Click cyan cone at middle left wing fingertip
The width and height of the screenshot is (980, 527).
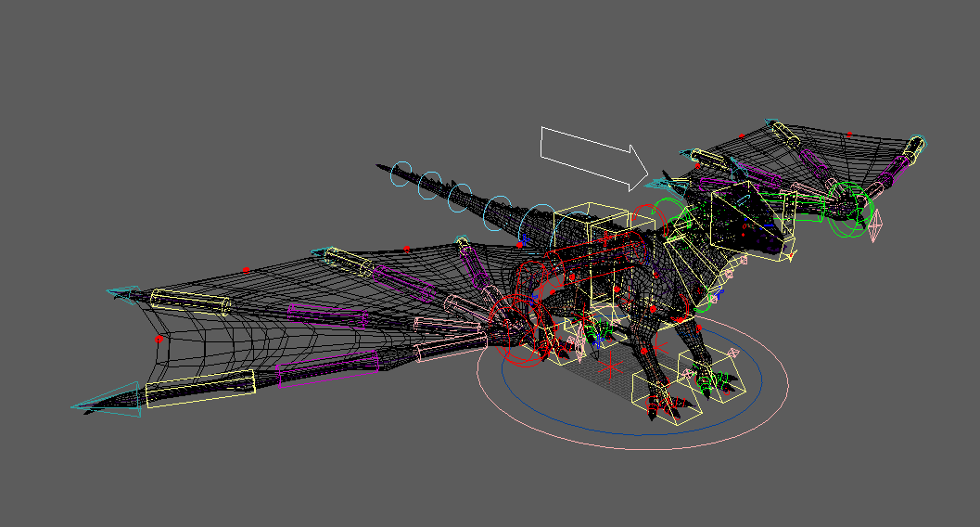[x=125, y=293]
